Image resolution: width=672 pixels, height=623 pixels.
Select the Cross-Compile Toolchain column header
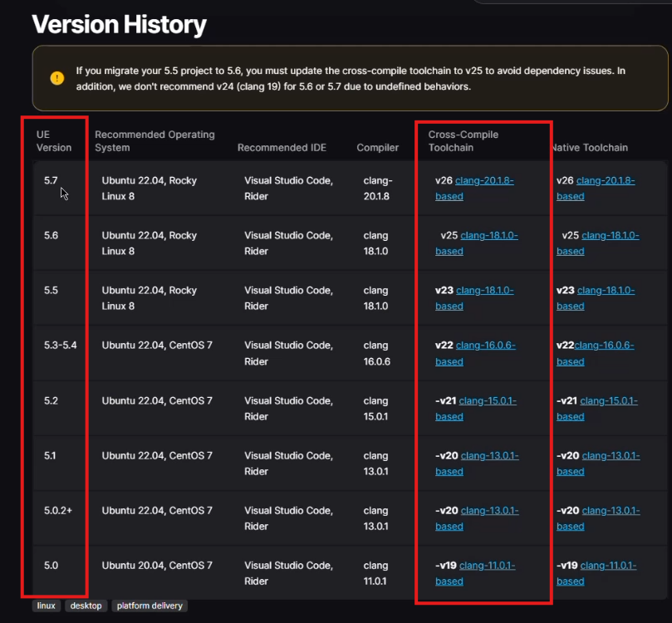click(464, 141)
